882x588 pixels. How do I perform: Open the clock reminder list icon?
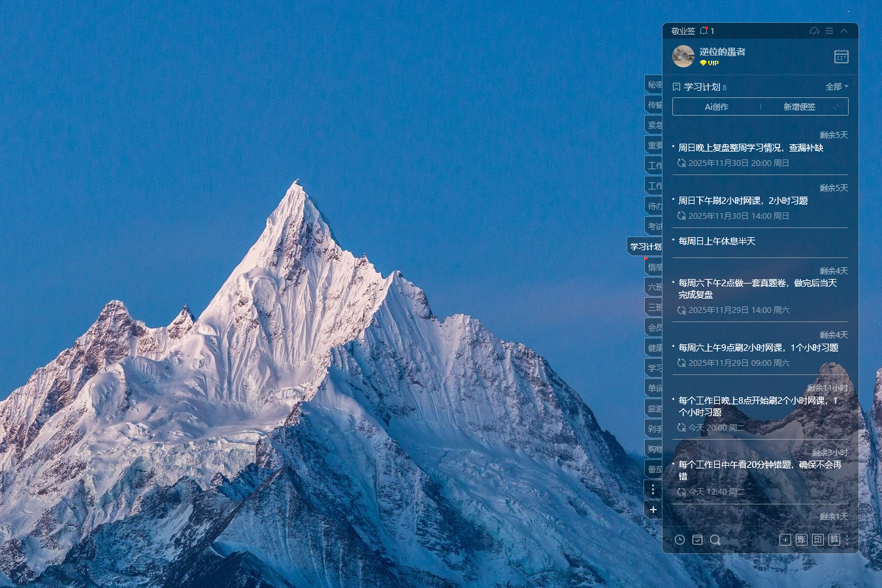point(679,540)
